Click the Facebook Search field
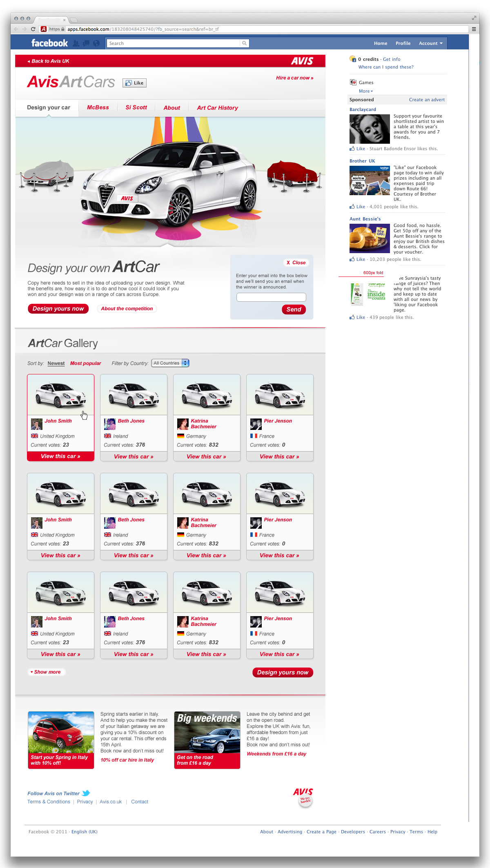The image size is (490, 868). tap(174, 43)
